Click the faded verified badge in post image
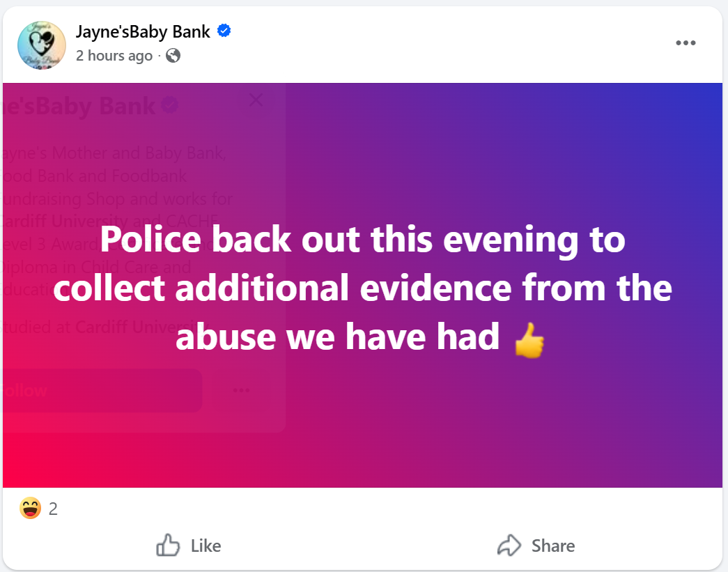 tap(169, 106)
